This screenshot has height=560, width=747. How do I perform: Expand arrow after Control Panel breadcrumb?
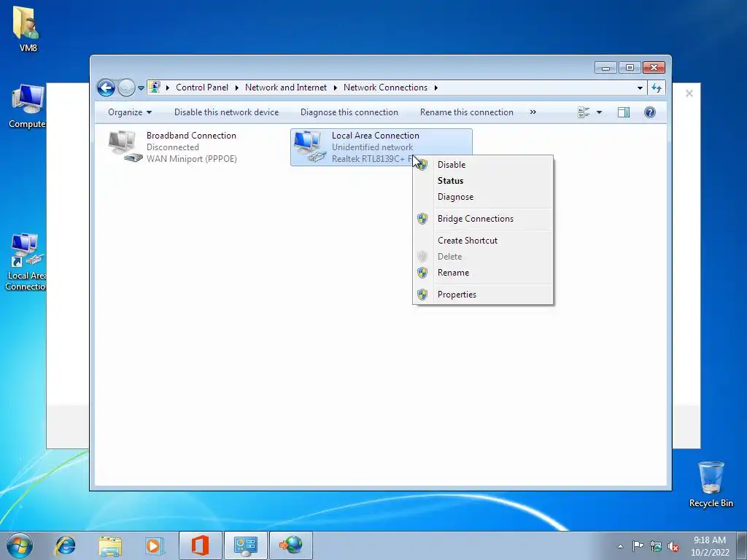(237, 87)
